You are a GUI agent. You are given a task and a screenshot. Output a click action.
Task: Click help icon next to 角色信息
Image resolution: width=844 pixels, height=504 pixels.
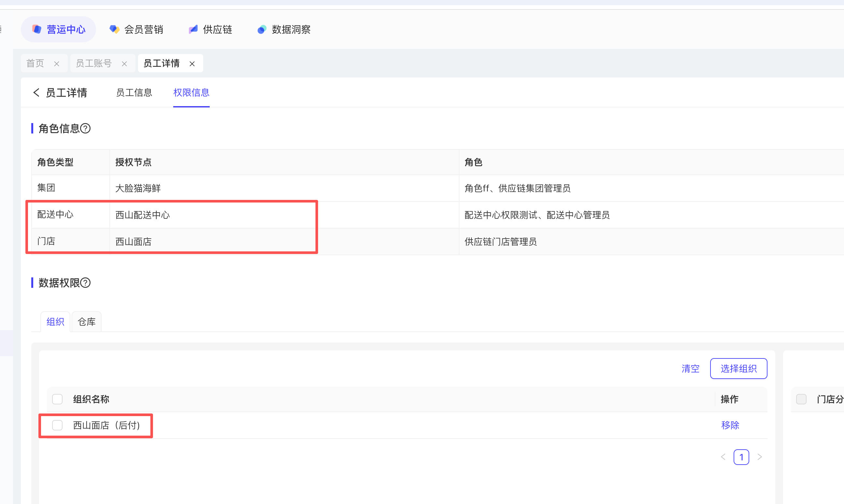tap(86, 128)
